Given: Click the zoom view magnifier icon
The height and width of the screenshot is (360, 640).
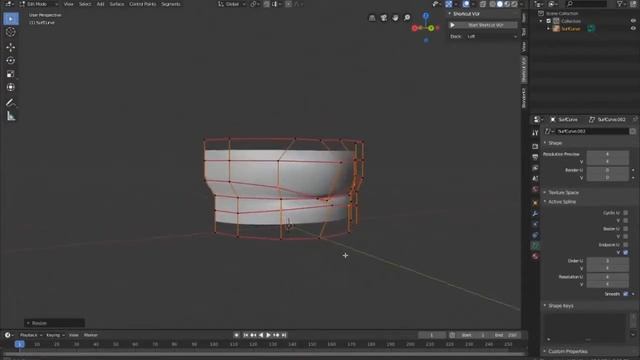Looking at the screenshot, I should [407, 18].
